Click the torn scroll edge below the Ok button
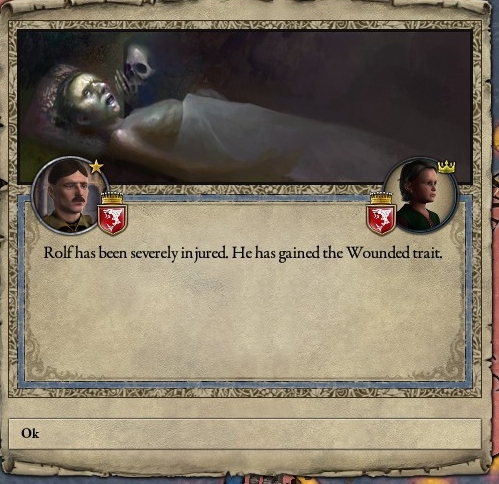 click(245, 465)
